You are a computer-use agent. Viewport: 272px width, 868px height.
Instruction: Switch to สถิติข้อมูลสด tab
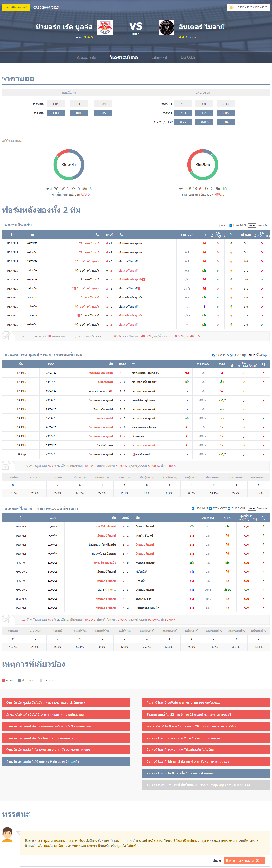(x=86, y=57)
